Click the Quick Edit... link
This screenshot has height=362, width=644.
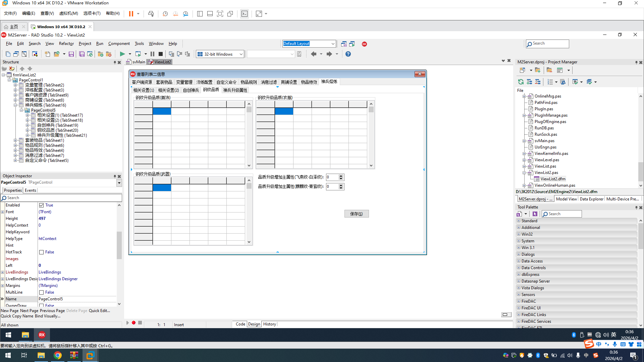point(99,311)
